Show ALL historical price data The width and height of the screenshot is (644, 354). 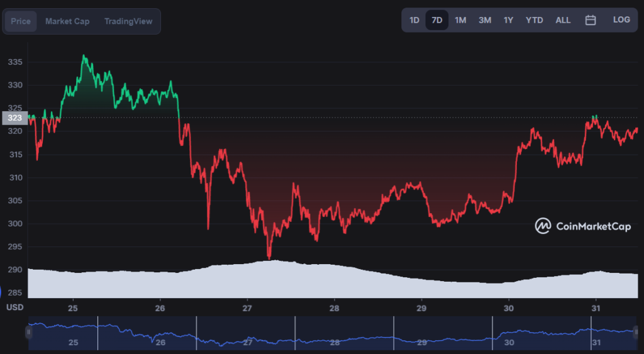[563, 20]
